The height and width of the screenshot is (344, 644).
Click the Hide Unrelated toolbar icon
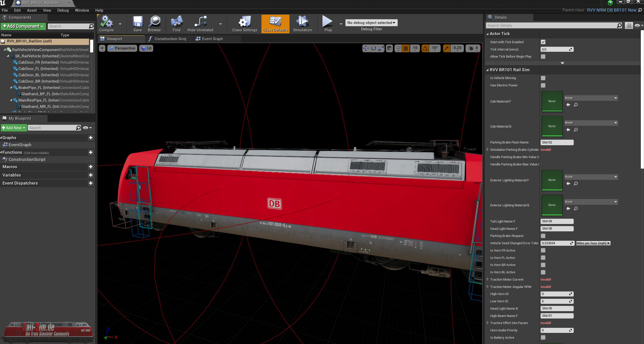point(200,21)
